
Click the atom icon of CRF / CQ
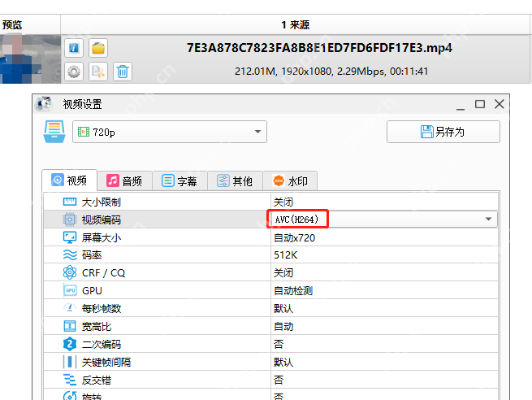pyautogui.click(x=70, y=272)
